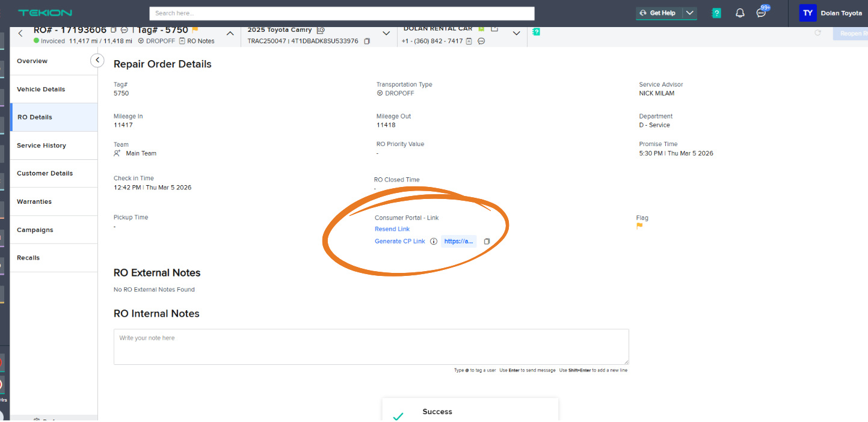
Task: Click the phone number +1 (360) 842-7417
Action: click(x=432, y=41)
